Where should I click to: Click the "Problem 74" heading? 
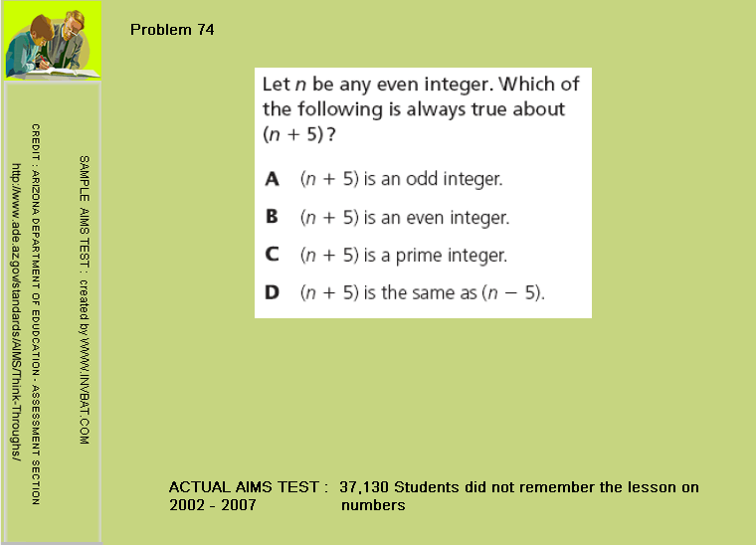tap(172, 30)
